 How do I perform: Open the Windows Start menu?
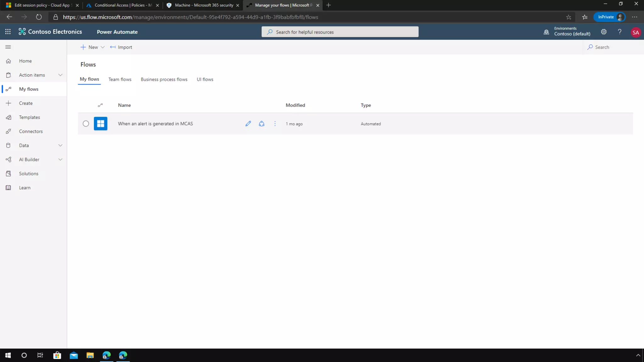click(8, 355)
